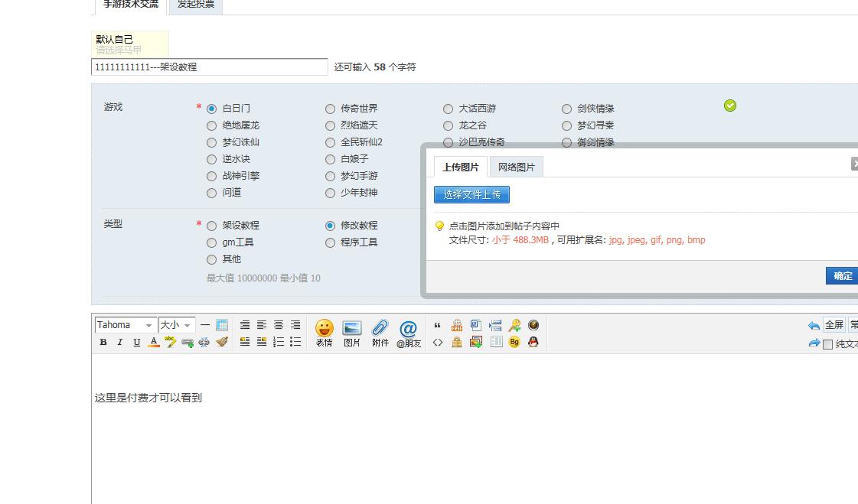Open the Tahoma font dropdown
858x504 pixels.
coord(126,325)
